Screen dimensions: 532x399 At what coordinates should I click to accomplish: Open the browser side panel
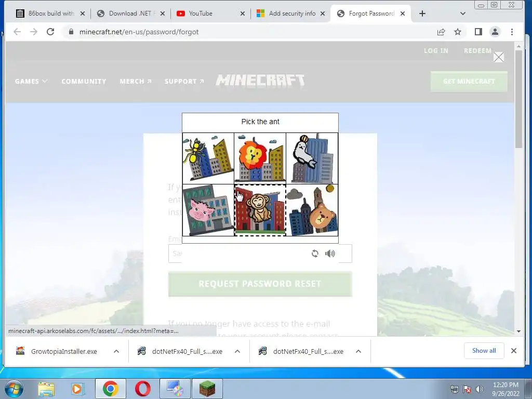(x=478, y=32)
